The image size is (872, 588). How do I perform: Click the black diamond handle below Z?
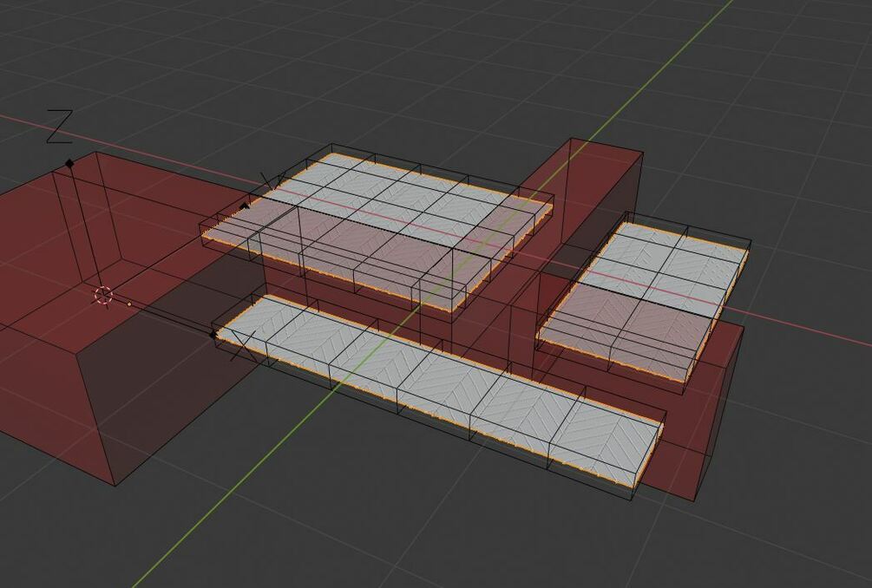[69, 163]
